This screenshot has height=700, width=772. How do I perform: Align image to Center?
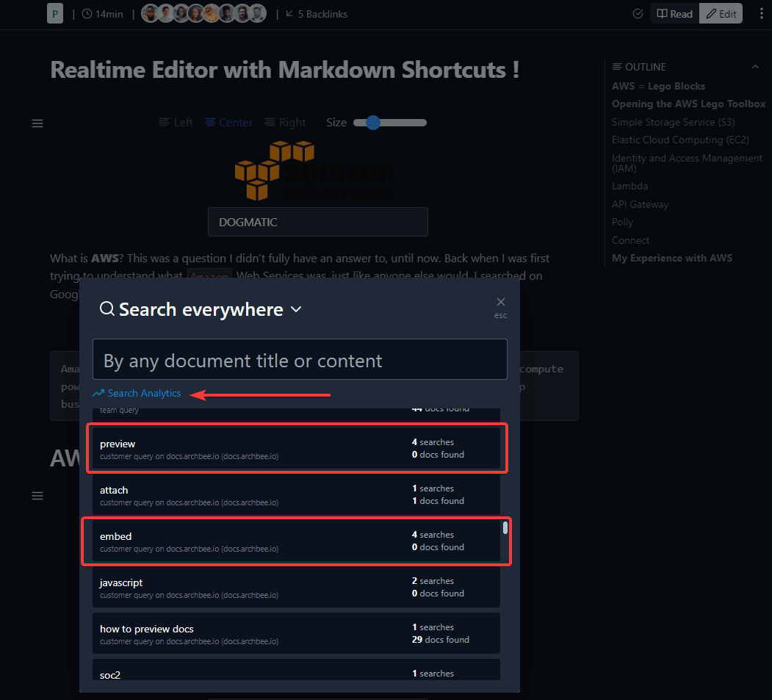tap(228, 123)
